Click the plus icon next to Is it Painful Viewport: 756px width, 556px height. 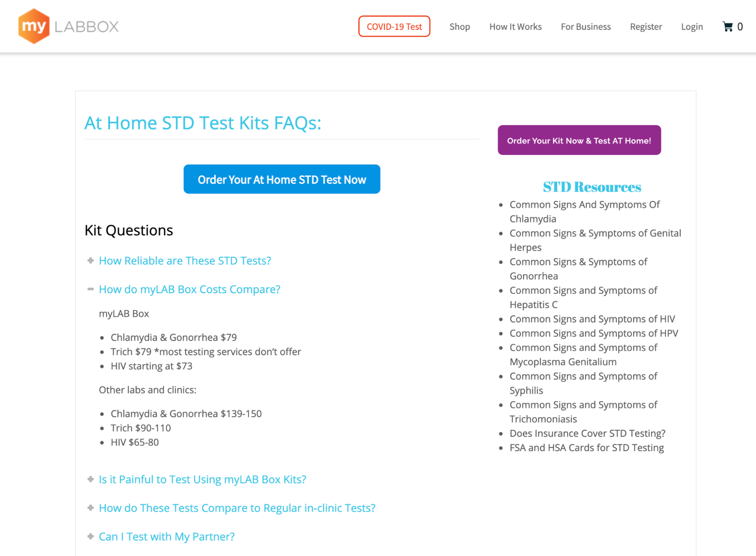pyautogui.click(x=91, y=479)
